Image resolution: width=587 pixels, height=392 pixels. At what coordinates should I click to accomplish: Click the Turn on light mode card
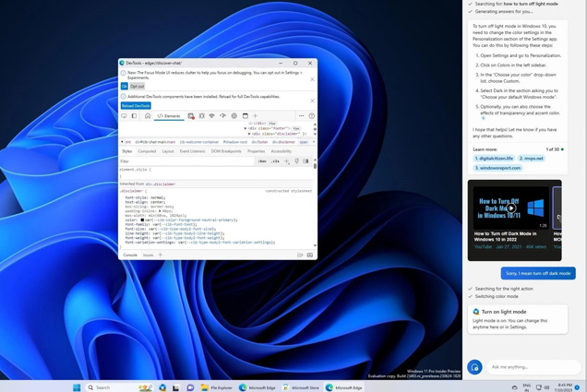point(518,319)
